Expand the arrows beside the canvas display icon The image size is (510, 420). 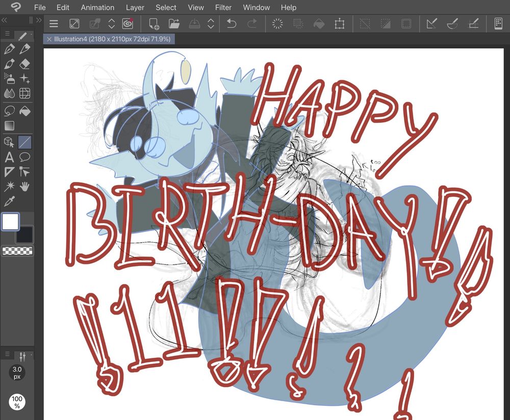coord(112,24)
